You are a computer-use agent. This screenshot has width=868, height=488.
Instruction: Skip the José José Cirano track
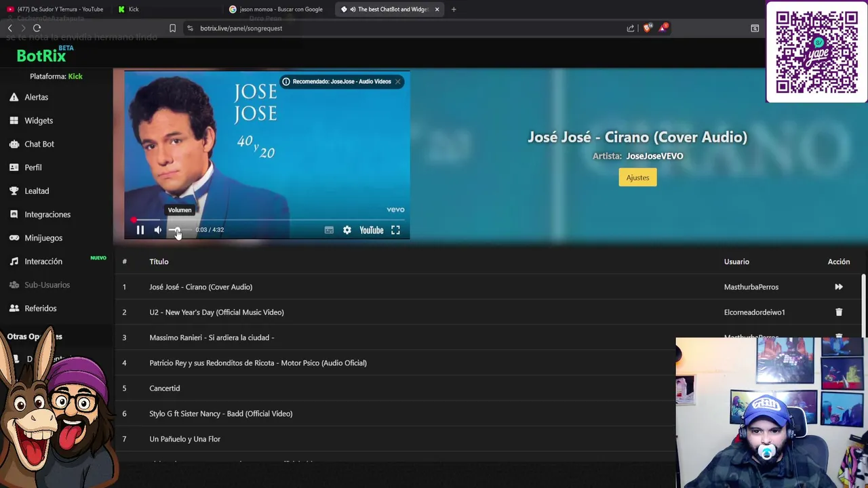[839, 287]
